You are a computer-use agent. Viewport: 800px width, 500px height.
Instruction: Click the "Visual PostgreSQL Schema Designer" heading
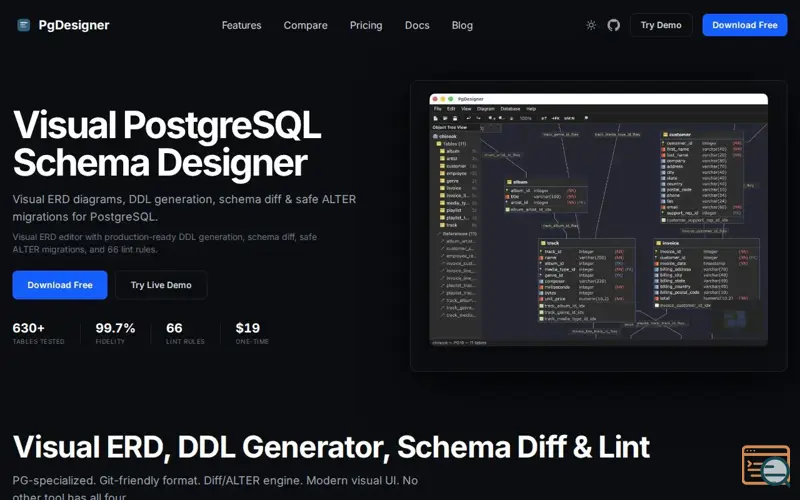pos(167,143)
